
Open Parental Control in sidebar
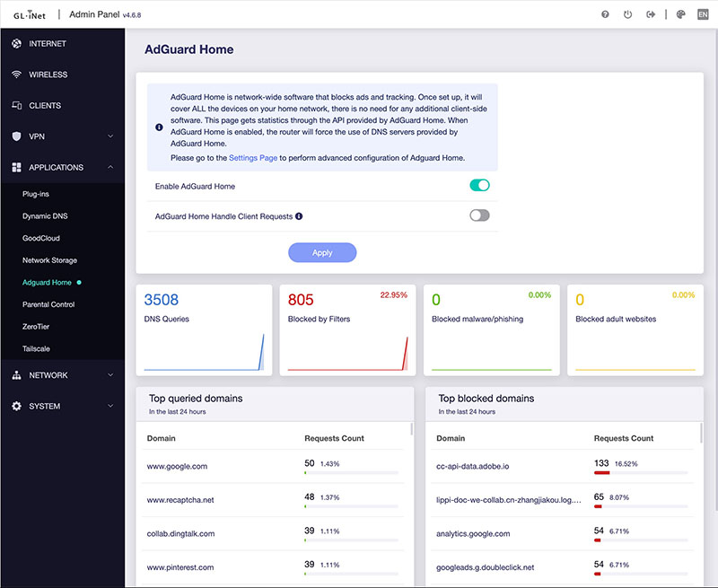point(48,304)
